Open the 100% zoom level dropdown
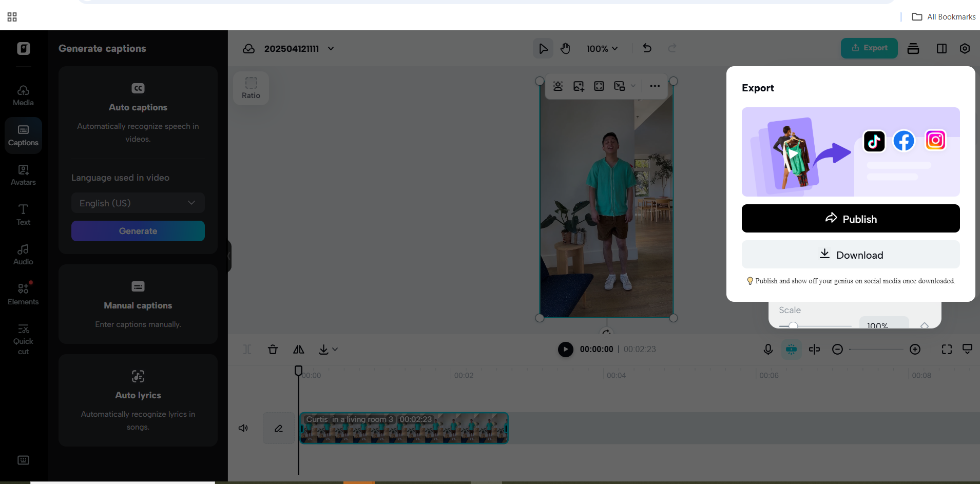Viewport: 980px width, 484px height. (x=602, y=48)
